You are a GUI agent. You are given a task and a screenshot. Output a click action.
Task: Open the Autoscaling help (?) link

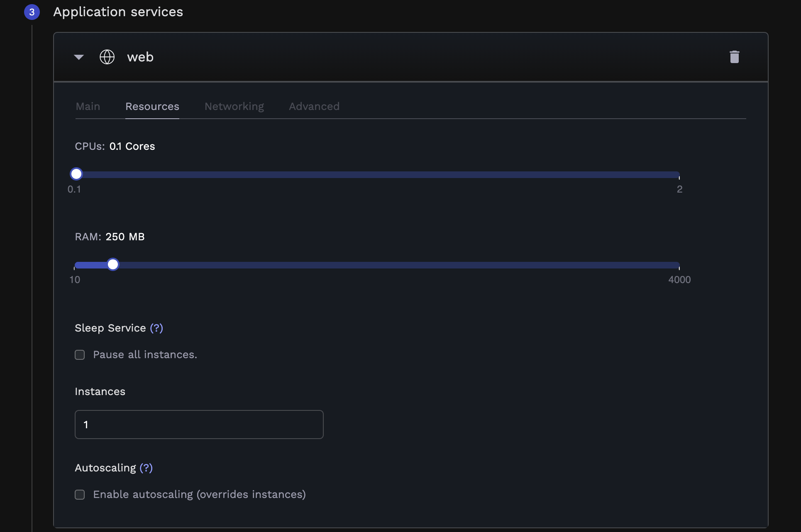pyautogui.click(x=146, y=468)
